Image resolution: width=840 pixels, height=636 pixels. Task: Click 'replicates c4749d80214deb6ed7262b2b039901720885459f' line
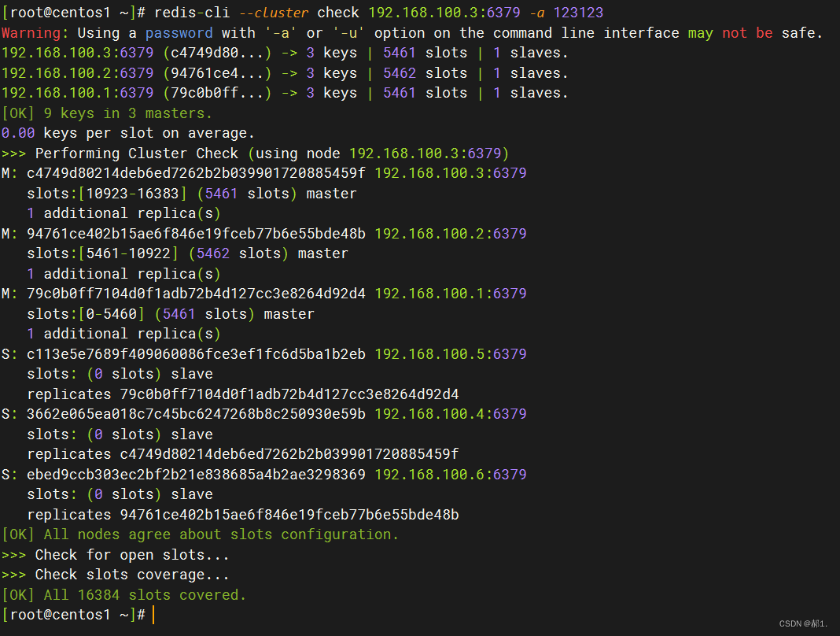(x=243, y=454)
